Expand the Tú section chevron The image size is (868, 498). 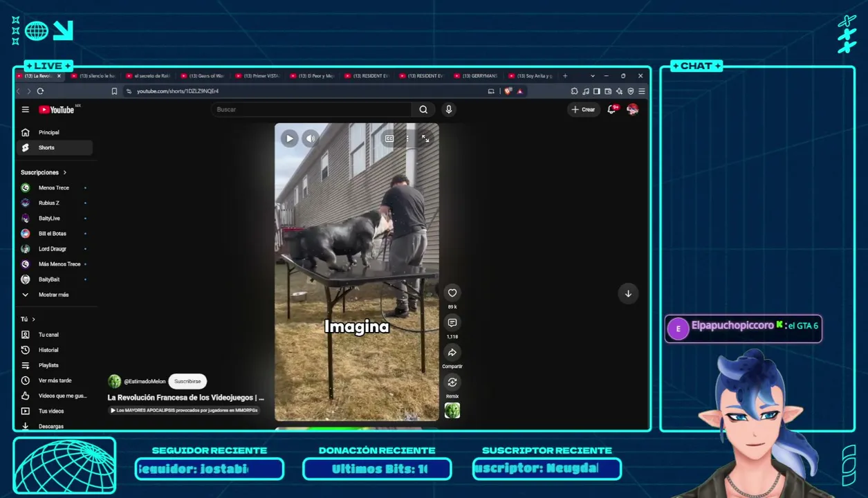(x=33, y=319)
